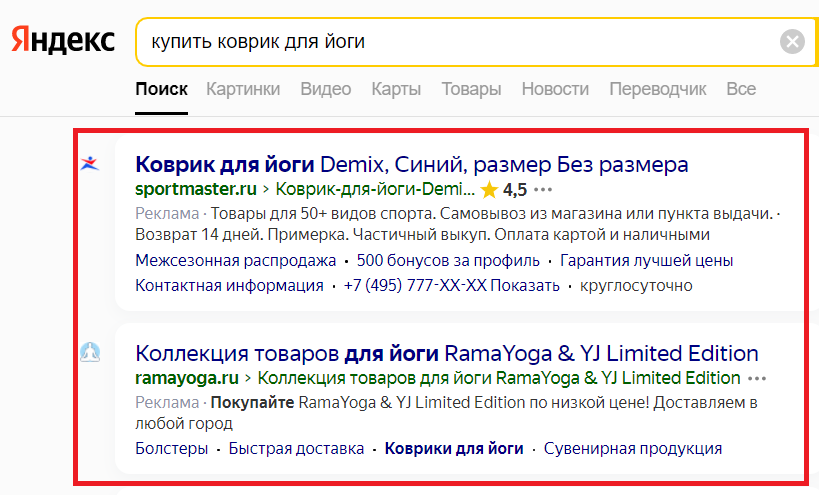Open the Быстрая доставка sitelink

pos(296,449)
